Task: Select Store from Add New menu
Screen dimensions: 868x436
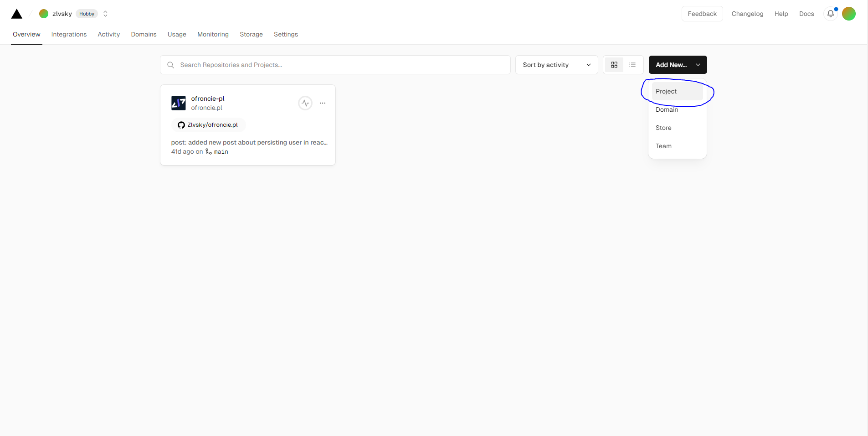Action: click(x=677, y=128)
